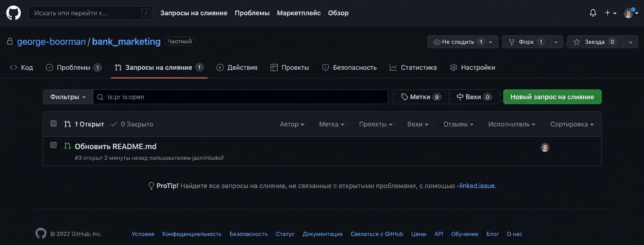Click the 'is:pr is:open' filter field
The image size is (644, 245).
tap(241, 97)
